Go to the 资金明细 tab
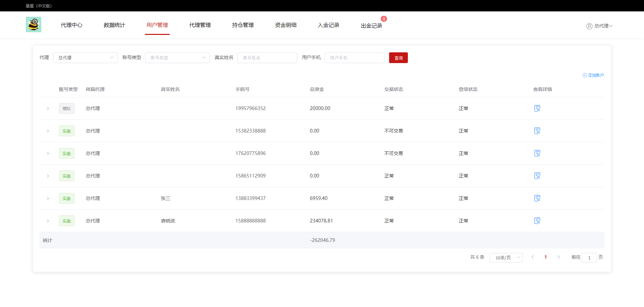The height and width of the screenshot is (307, 644). point(285,25)
